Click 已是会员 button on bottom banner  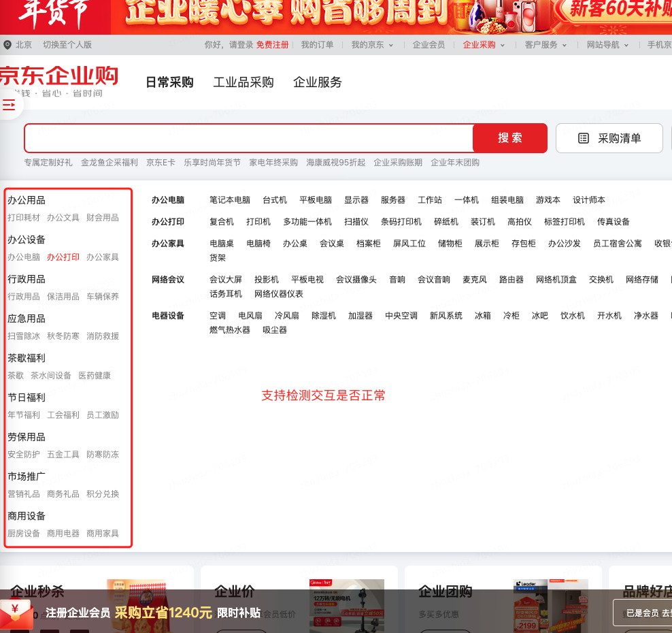coord(643,613)
